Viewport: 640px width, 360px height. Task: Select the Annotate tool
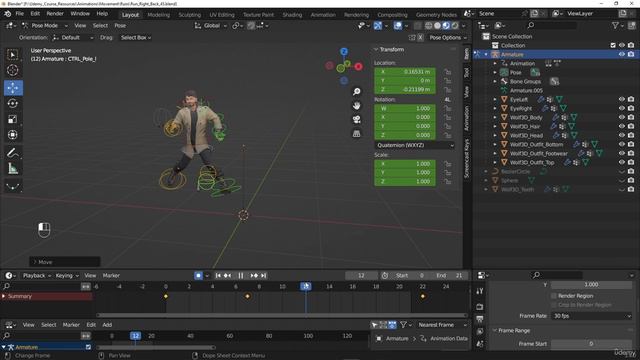(13, 153)
